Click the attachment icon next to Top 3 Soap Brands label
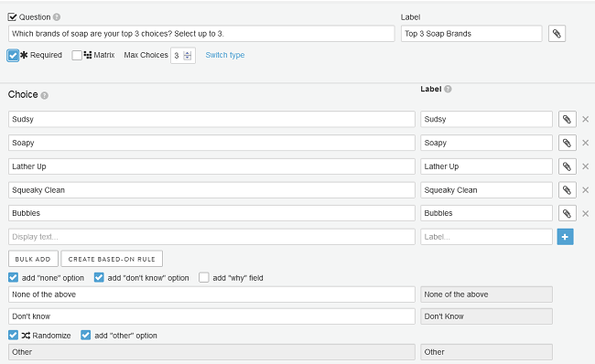Screen dimensions: 595x364 pyautogui.click(x=557, y=34)
